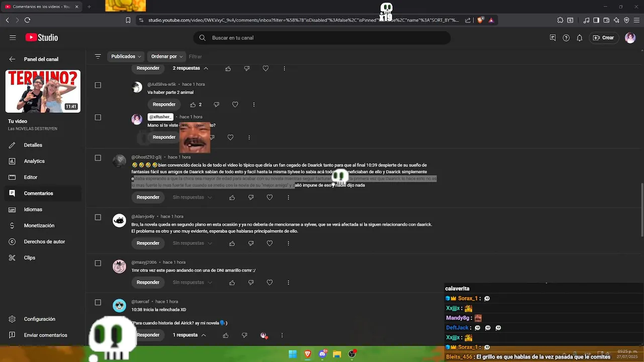Heart AxlSilva-w5k's comment
Viewport: 644px width, 362px height.
(x=235, y=105)
